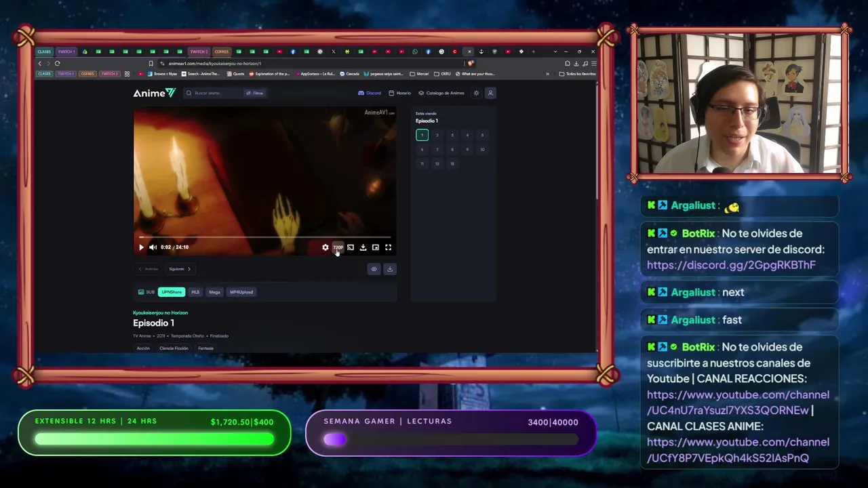Select episode 2 in episode list
The width and height of the screenshot is (868, 488).
437,135
